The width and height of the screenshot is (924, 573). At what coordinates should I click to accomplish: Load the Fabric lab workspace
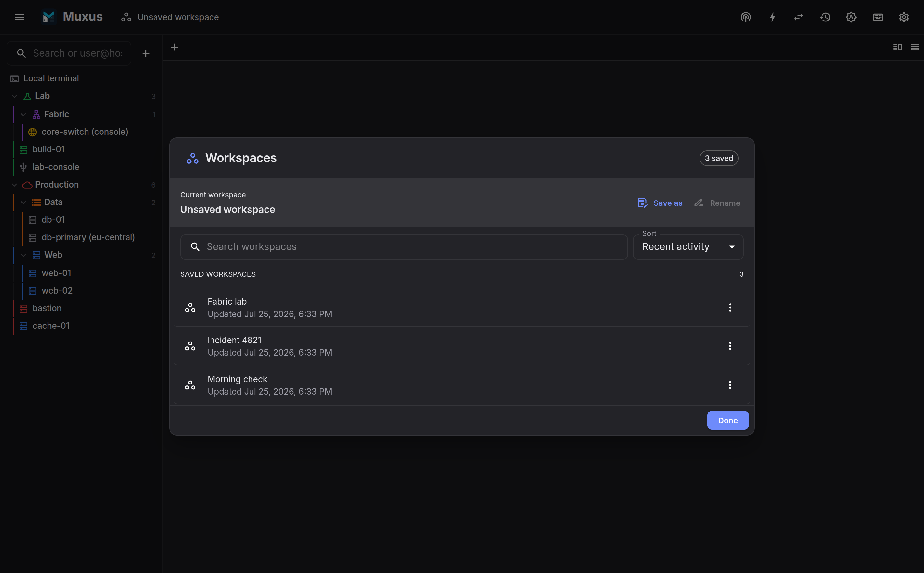click(x=462, y=307)
